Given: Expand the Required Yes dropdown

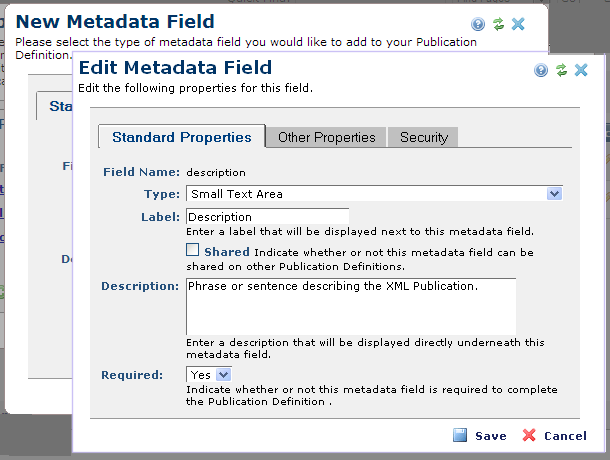Looking at the screenshot, I should (224, 374).
